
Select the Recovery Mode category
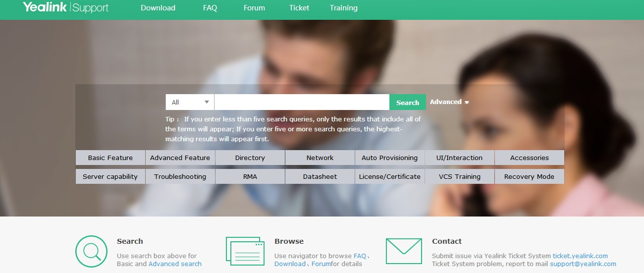(x=530, y=176)
